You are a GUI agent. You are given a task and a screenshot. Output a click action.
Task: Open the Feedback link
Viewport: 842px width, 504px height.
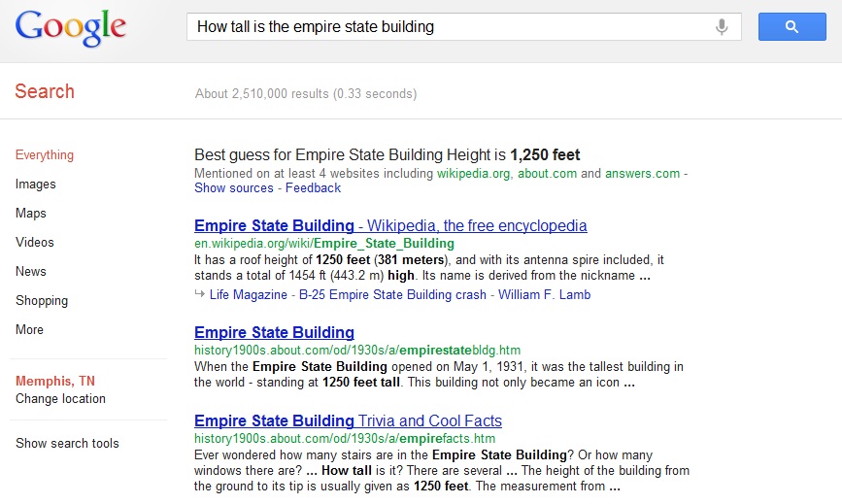click(313, 188)
